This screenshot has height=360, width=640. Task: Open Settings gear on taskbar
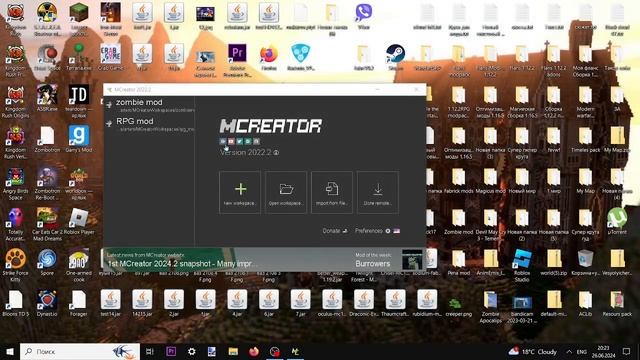click(191, 351)
